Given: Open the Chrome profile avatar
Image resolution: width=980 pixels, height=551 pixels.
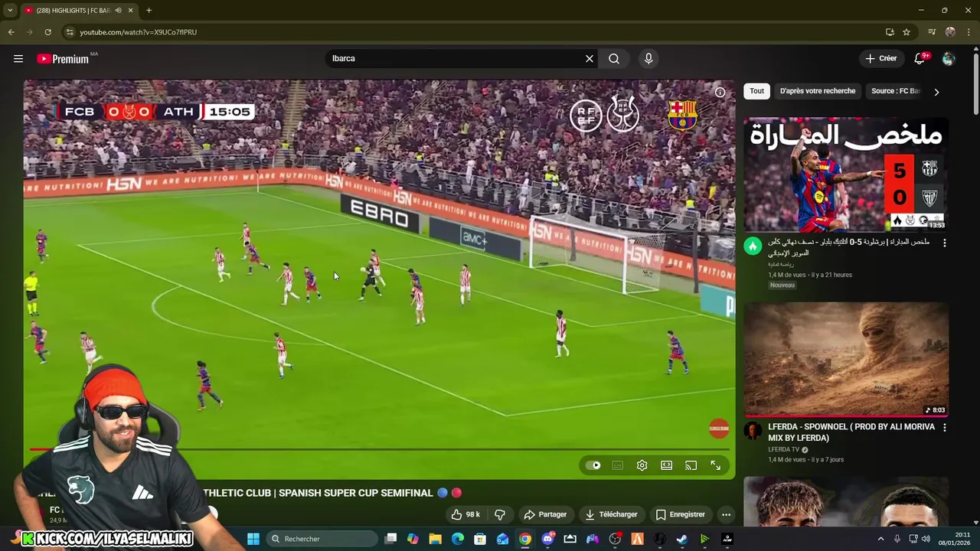Looking at the screenshot, I should [x=950, y=32].
